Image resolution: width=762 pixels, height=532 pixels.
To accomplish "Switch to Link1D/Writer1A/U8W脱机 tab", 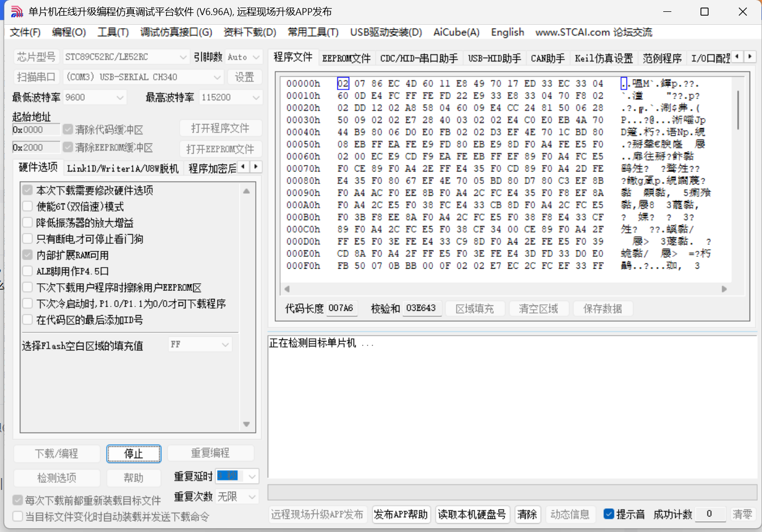I will 123,168.
